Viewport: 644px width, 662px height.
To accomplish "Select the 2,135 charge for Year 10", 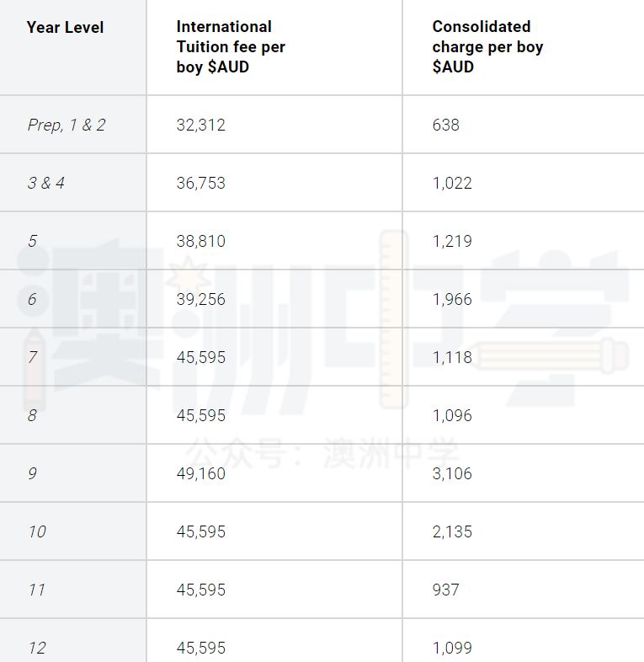I will click(x=452, y=531).
